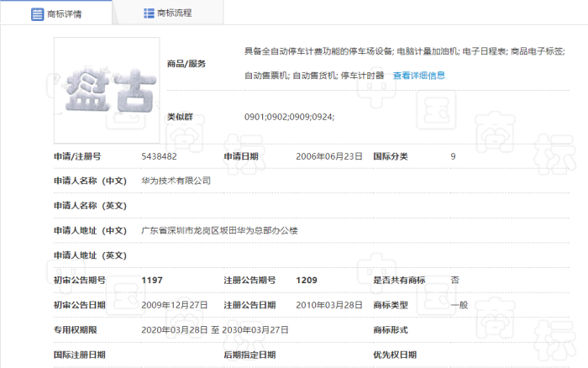The image size is (588, 368).
Task: Click the 商品/服务 label
Action: [x=186, y=64]
